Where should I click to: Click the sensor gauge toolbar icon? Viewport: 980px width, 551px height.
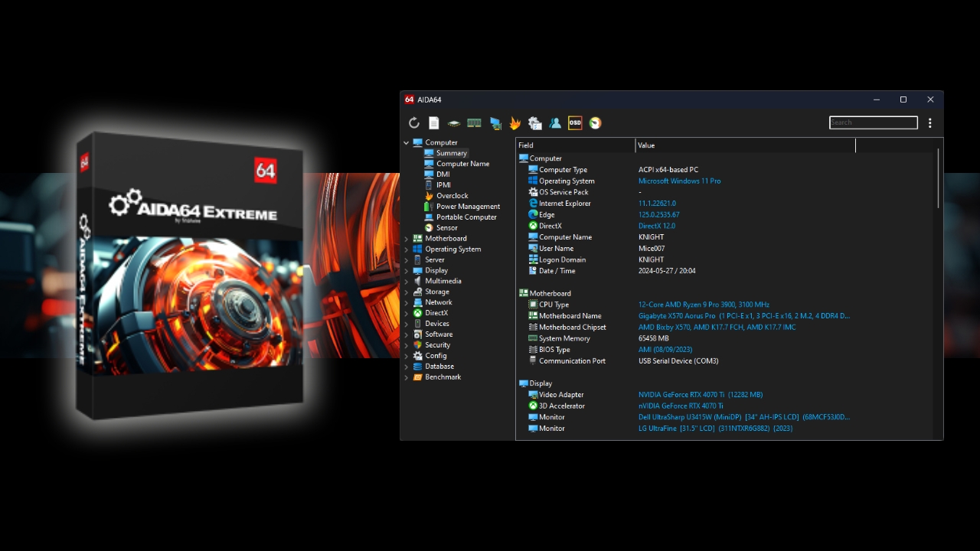(x=595, y=123)
